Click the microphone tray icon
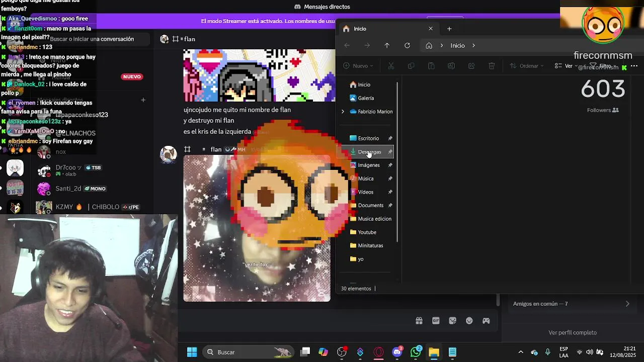Image resolution: width=644 pixels, height=362 pixels. tap(547, 352)
